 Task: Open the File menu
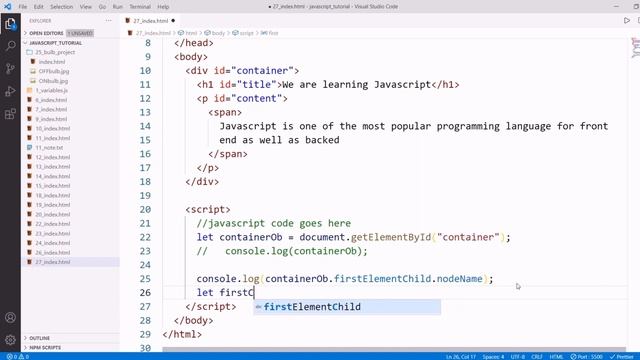(x=22, y=7)
